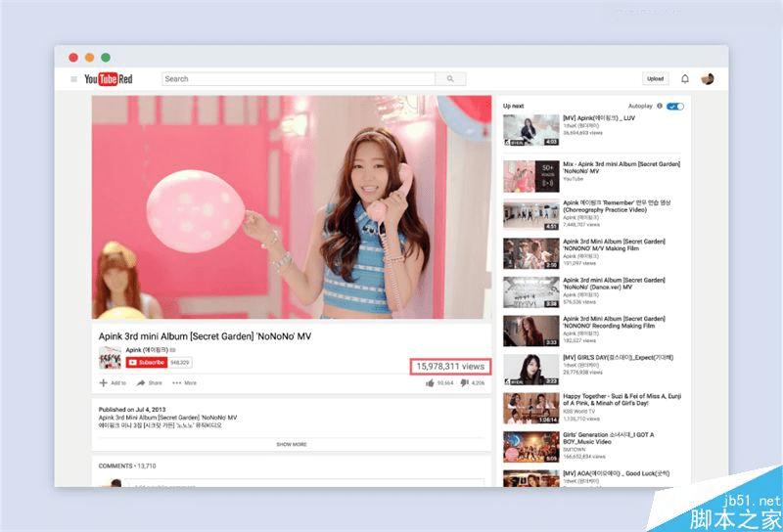Open the notifications bell
This screenshot has width=783, height=532.
point(685,79)
